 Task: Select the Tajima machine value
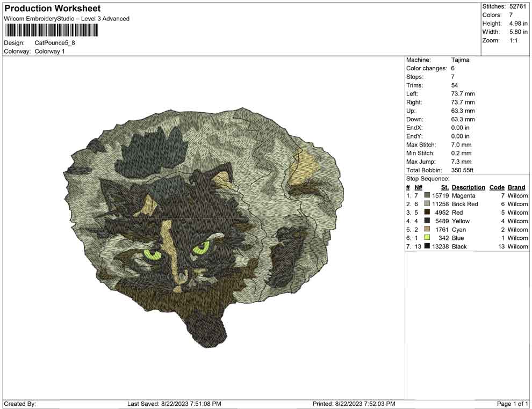pyautogui.click(x=460, y=60)
